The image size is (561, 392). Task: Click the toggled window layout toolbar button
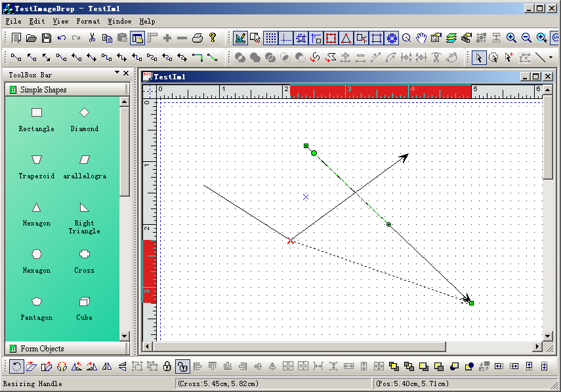pos(137,38)
